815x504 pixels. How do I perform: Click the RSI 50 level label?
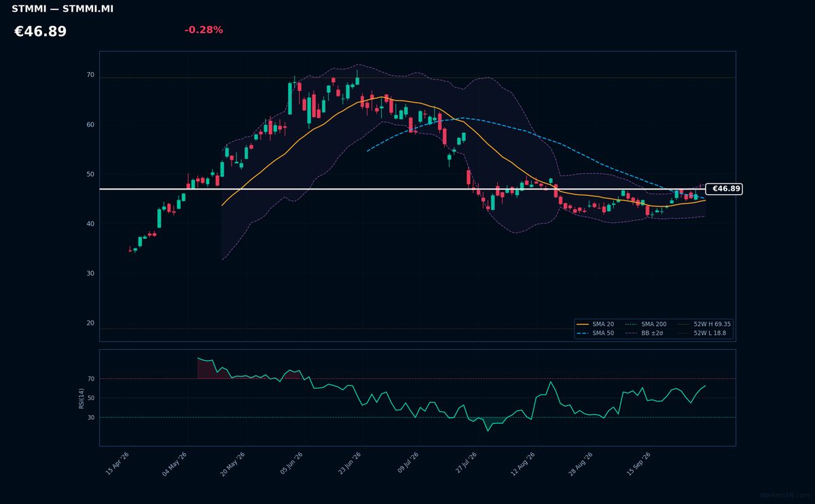tap(91, 398)
